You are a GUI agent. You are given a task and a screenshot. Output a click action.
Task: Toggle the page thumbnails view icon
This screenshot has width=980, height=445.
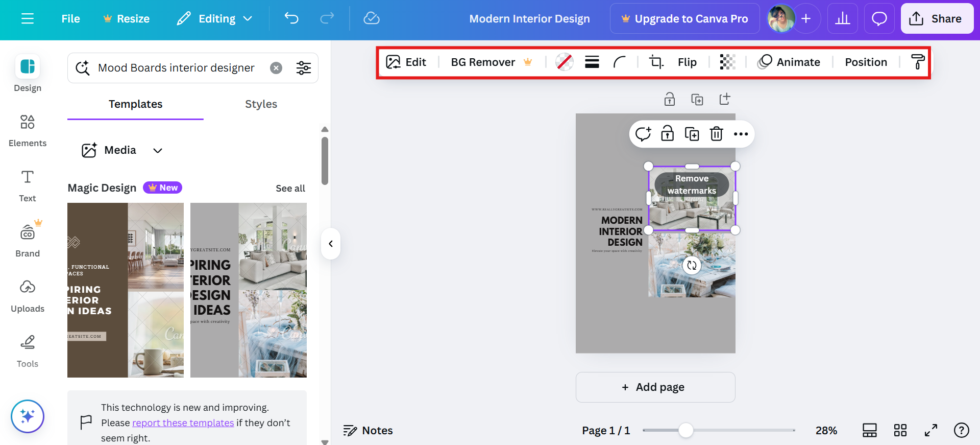pos(870,431)
